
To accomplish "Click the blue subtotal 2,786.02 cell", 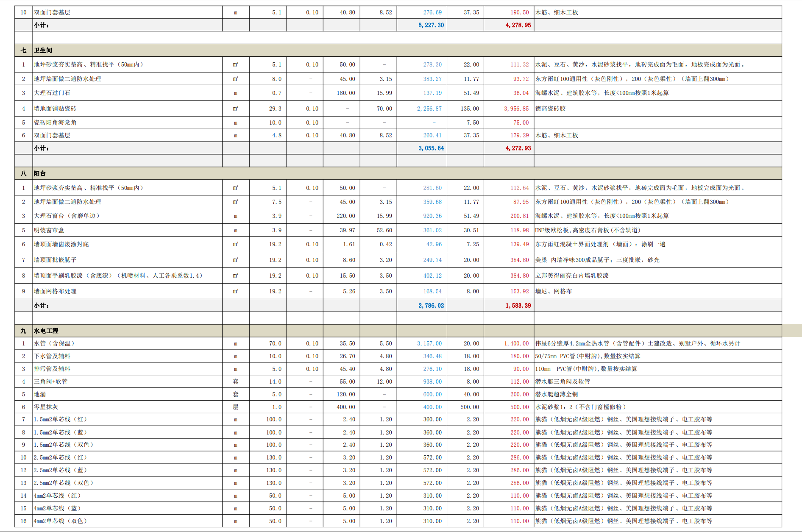I will point(431,305).
